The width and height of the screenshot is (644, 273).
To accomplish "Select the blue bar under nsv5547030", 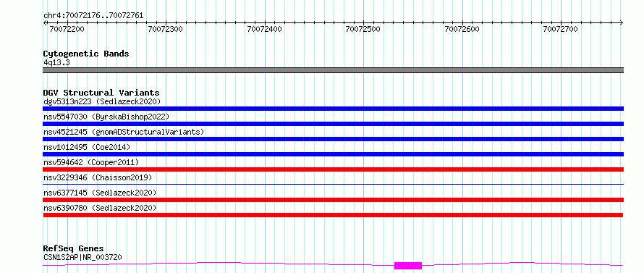I will (333, 124).
